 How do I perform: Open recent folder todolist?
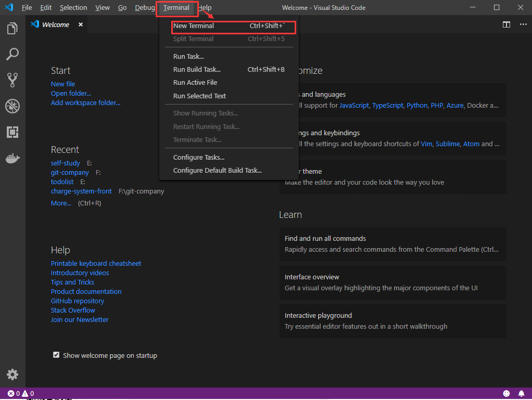coord(62,182)
